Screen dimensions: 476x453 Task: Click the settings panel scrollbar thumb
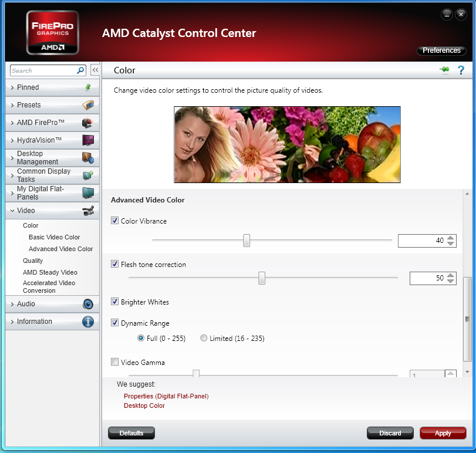[467, 319]
